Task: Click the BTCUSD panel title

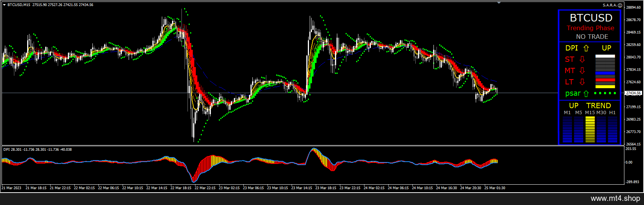Action: click(591, 18)
